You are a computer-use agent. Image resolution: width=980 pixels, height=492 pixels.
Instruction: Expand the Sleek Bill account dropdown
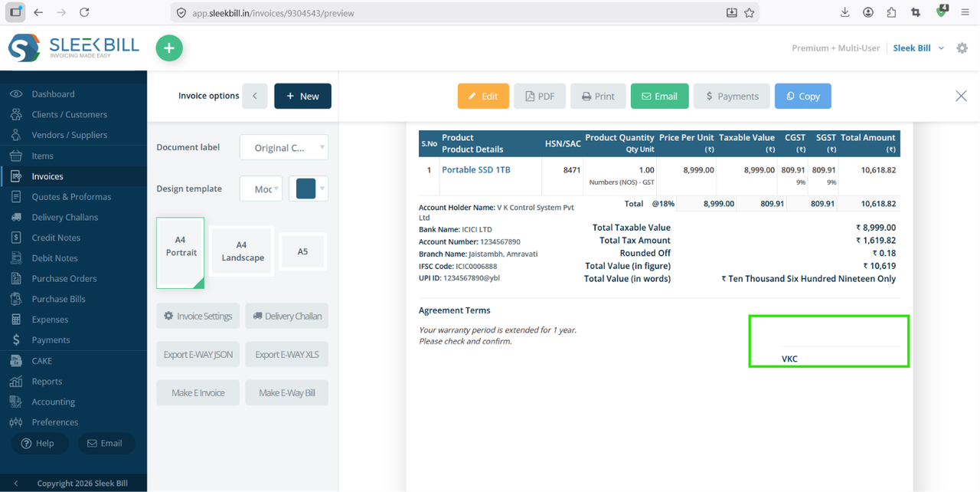[x=919, y=48]
